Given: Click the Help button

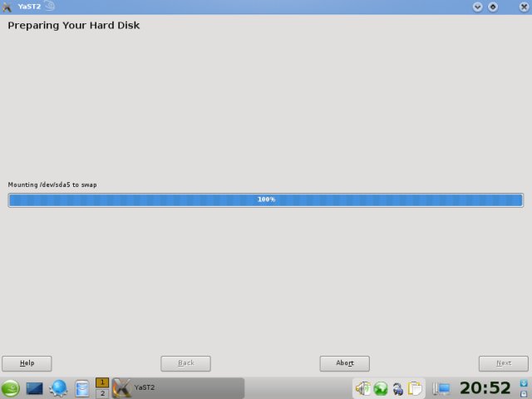Looking at the screenshot, I should 27,363.
